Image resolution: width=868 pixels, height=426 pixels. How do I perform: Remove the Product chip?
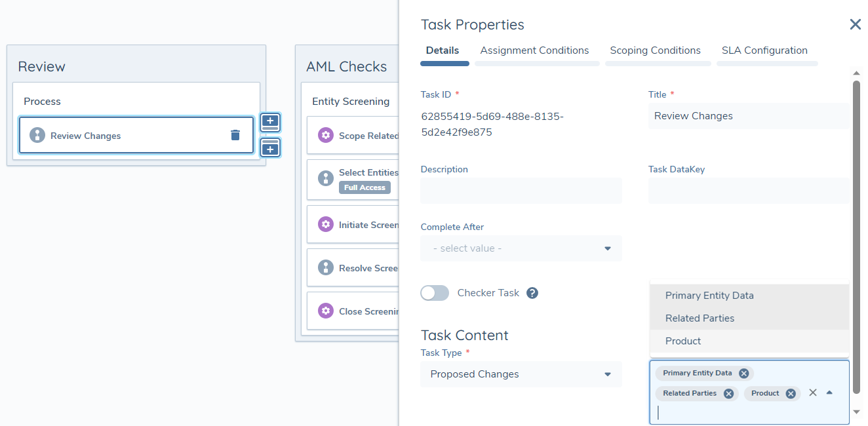pos(791,394)
